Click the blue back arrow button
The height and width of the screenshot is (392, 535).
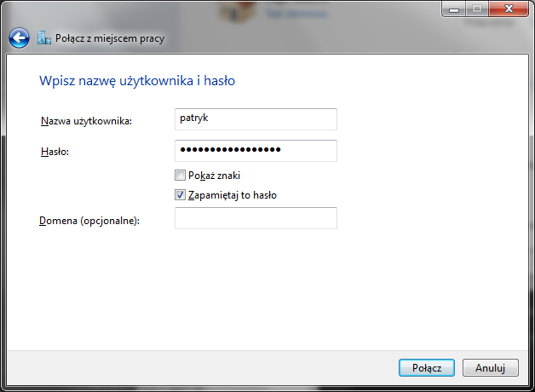[19, 37]
